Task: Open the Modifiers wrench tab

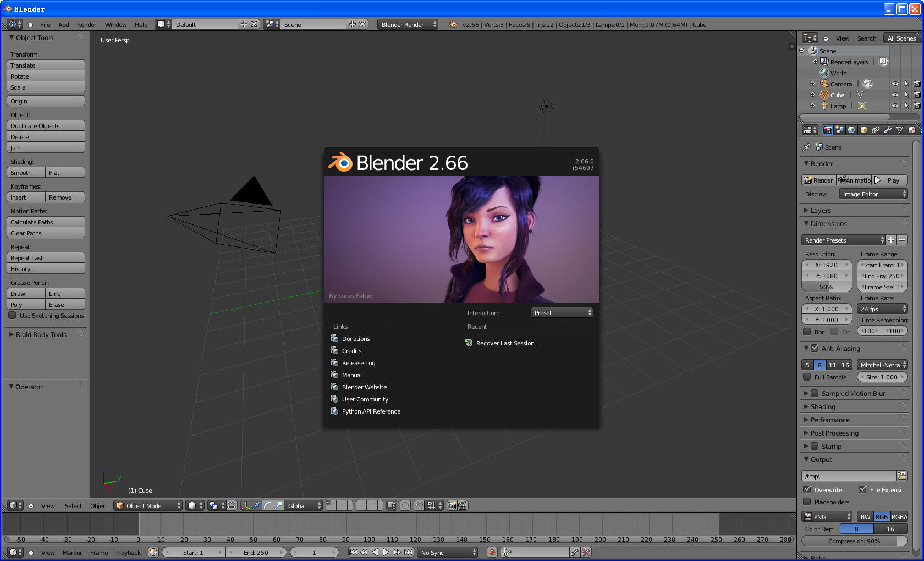Action: click(888, 130)
